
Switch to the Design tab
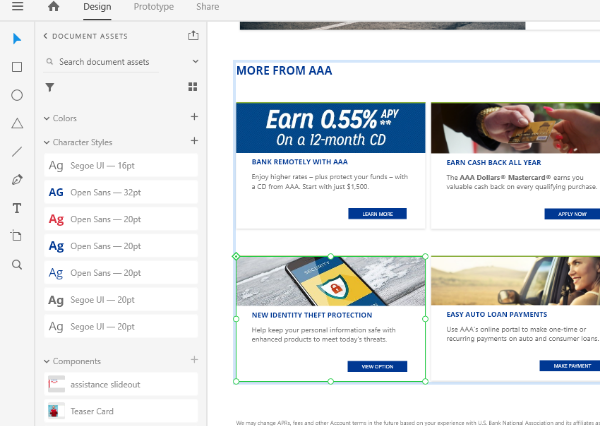[97, 7]
